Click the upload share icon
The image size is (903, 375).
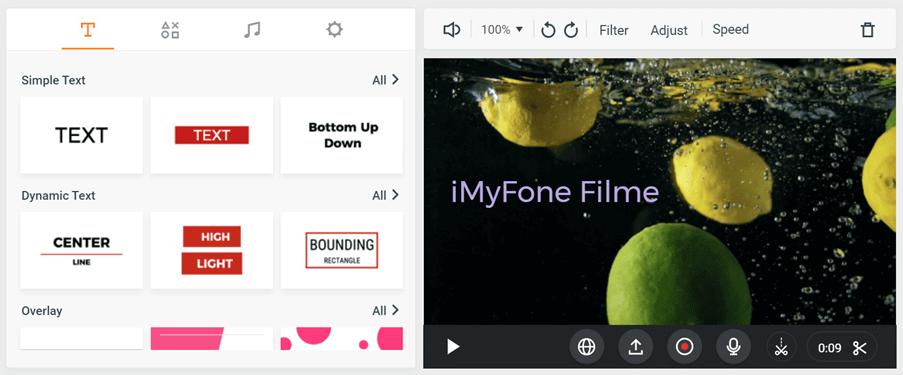coord(635,347)
